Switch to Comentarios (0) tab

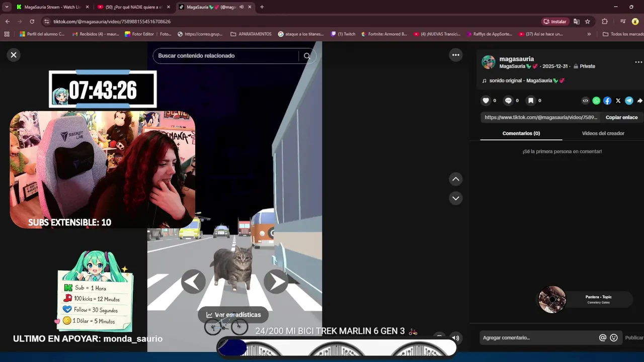click(x=521, y=133)
